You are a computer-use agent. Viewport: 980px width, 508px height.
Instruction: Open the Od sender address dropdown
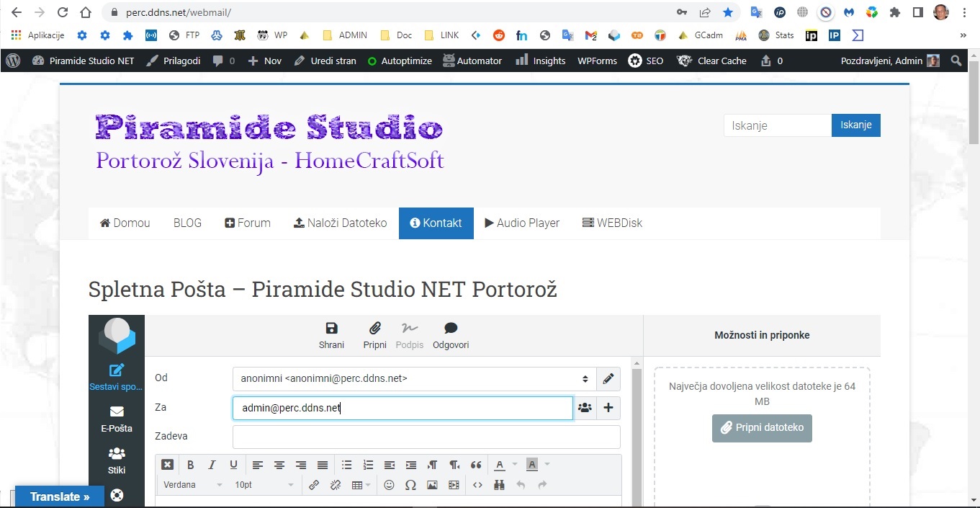(414, 378)
